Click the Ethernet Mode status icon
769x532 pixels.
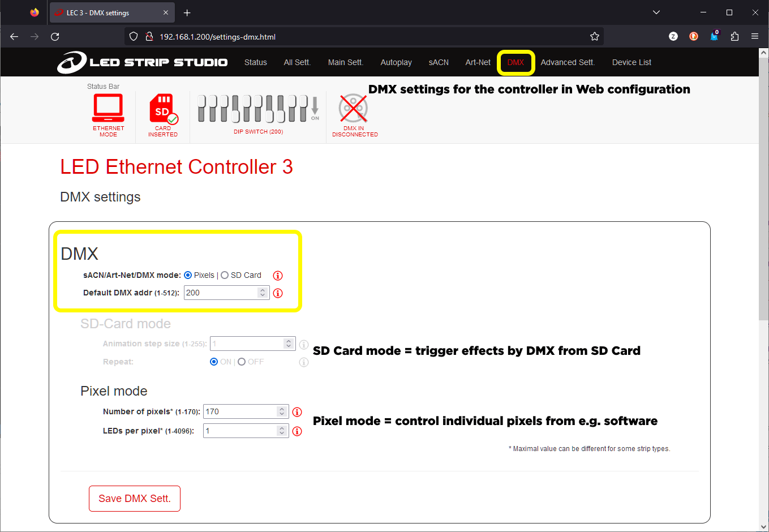tap(108, 108)
